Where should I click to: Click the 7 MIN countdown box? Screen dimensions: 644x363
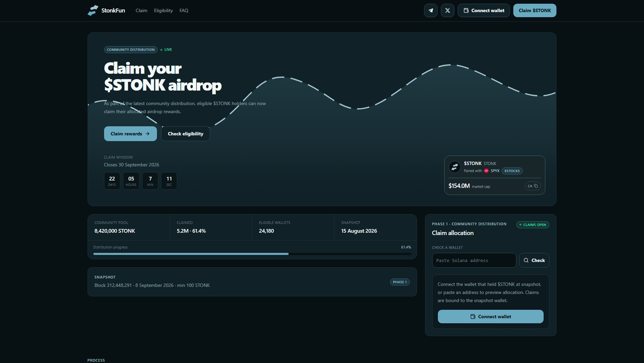150,181
